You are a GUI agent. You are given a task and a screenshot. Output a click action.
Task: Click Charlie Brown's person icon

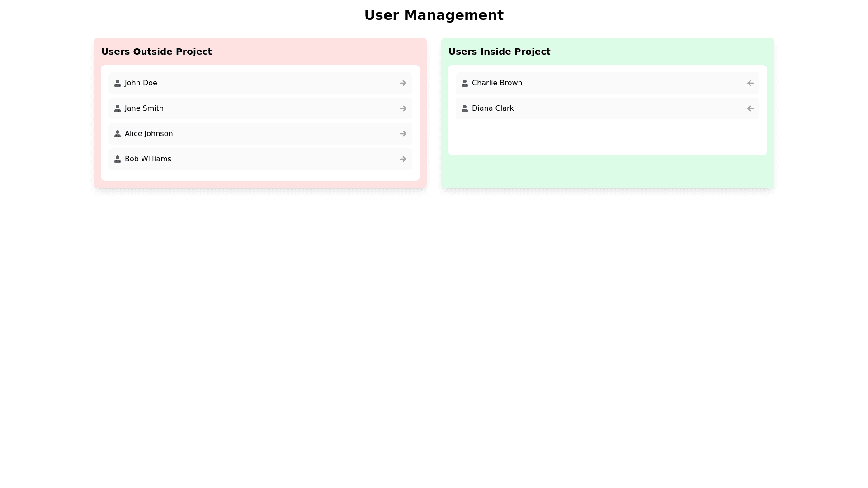click(x=464, y=83)
